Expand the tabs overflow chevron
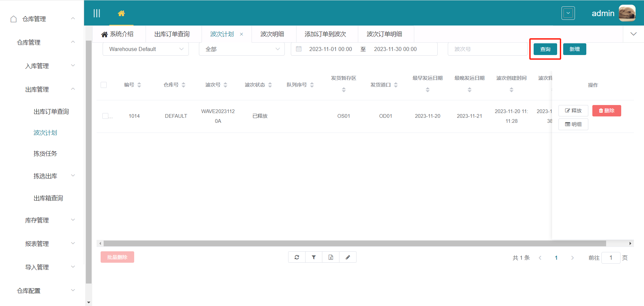Viewport: 644px width, 306px height. tap(633, 34)
